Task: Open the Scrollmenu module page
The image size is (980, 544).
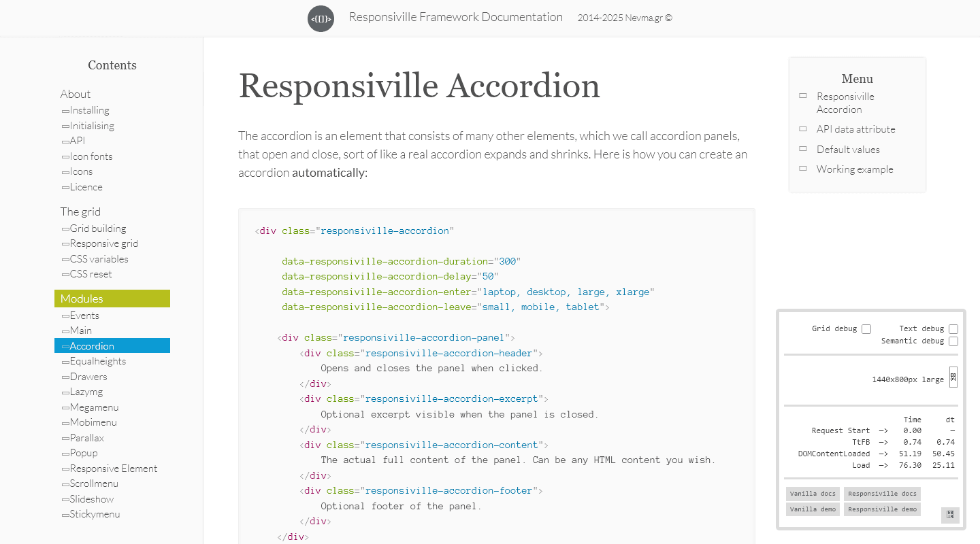Action: pyautogui.click(x=94, y=483)
